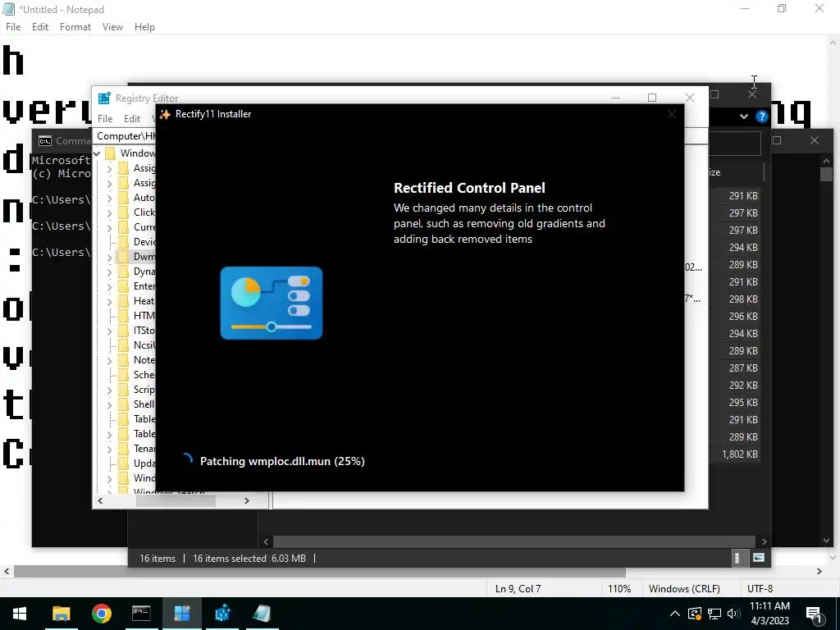Select the Scrip registry folder
The width and height of the screenshot is (840, 630).
[137, 390]
